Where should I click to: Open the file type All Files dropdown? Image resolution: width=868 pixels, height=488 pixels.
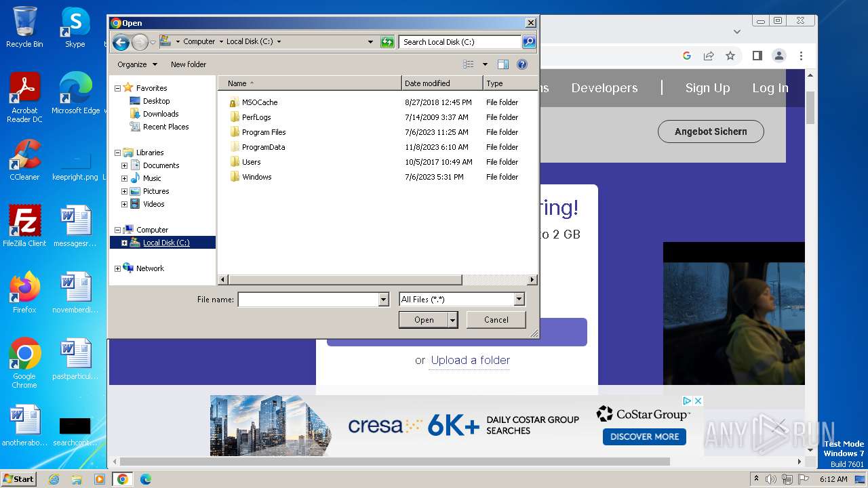(519, 300)
